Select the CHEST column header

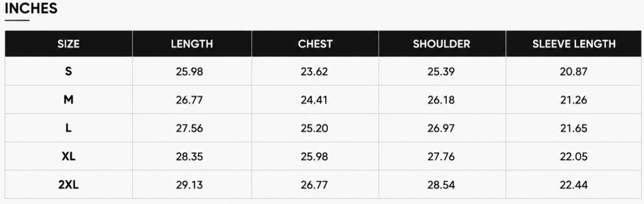pyautogui.click(x=315, y=44)
